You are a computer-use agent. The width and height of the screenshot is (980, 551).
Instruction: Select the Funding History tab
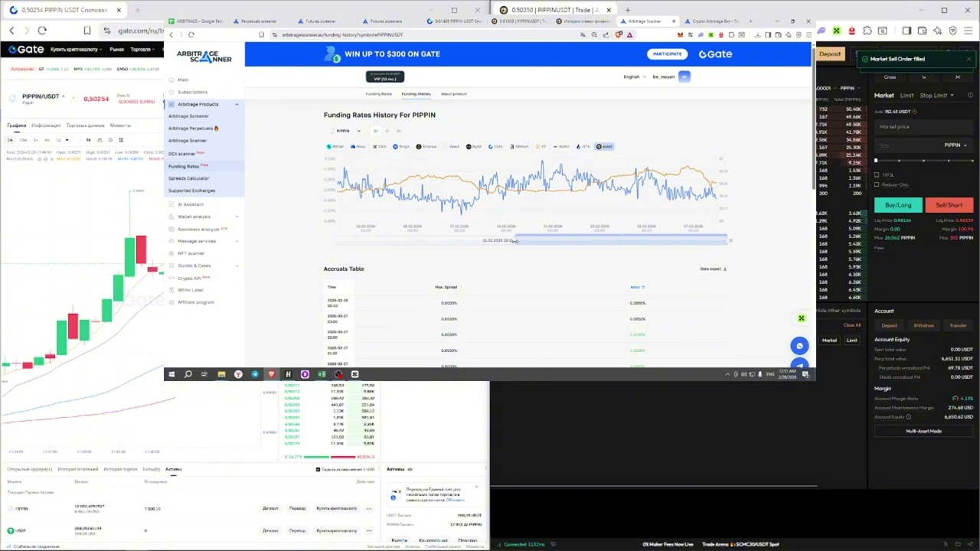(x=416, y=94)
